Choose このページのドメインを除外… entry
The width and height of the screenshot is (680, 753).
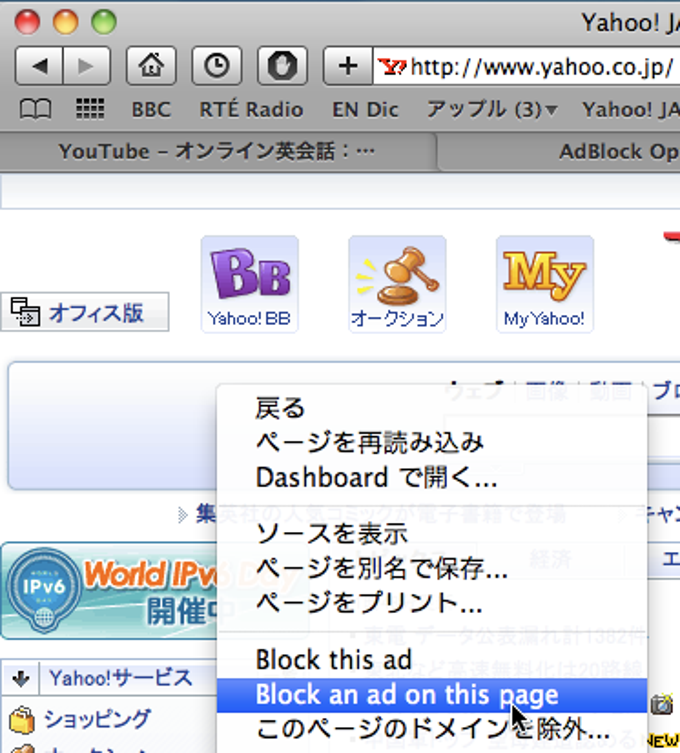(x=432, y=729)
